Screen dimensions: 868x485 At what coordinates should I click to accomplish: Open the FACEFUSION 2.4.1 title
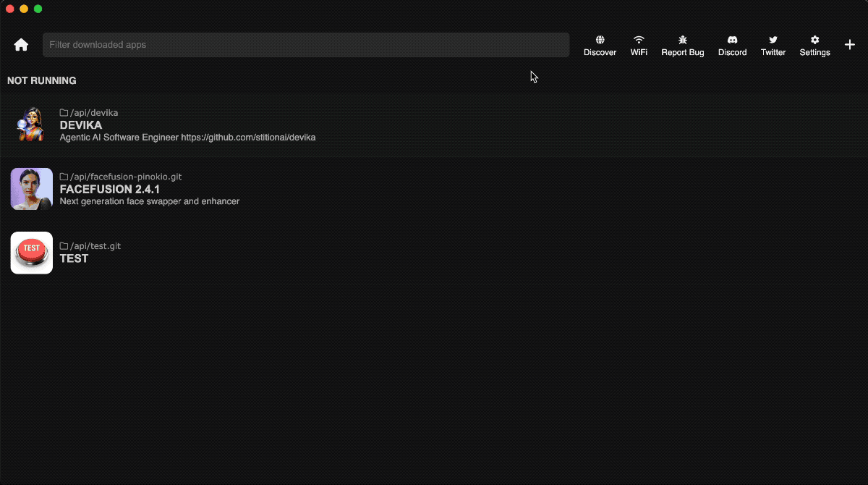pos(109,189)
